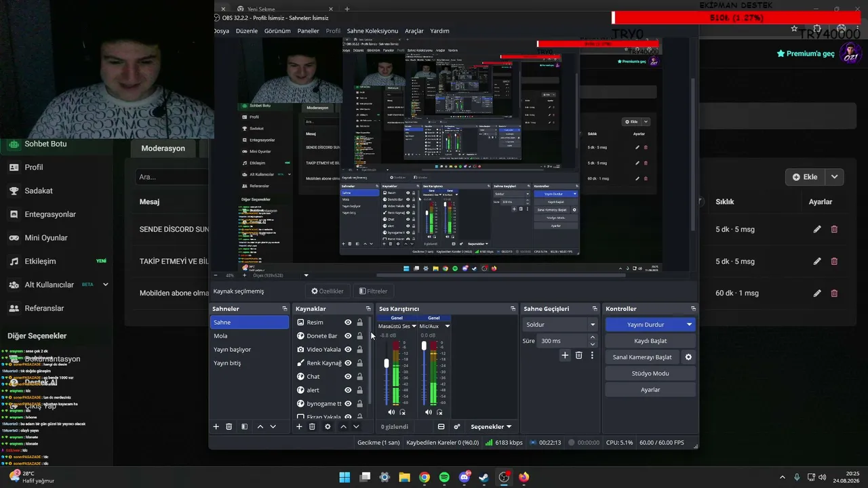This screenshot has width=868, height=488.
Task: Hide the Renk Kaynağı source
Action: pos(348,363)
